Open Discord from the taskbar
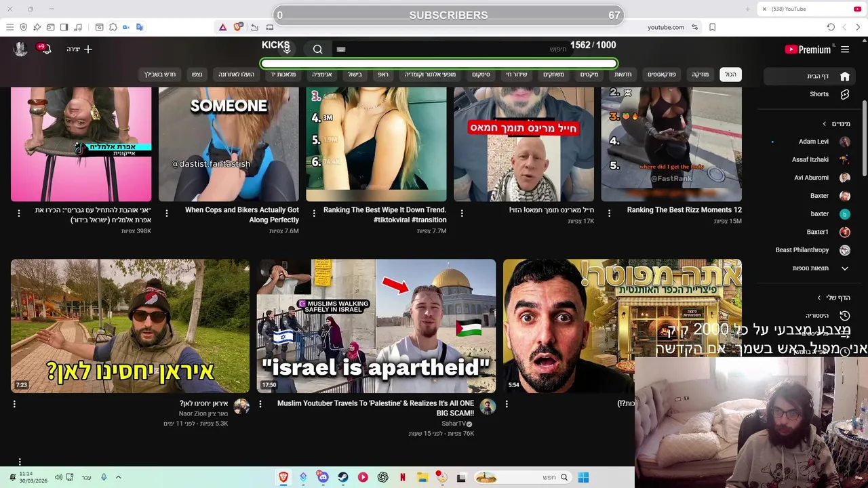This screenshot has height=488, width=868. pyautogui.click(x=323, y=477)
